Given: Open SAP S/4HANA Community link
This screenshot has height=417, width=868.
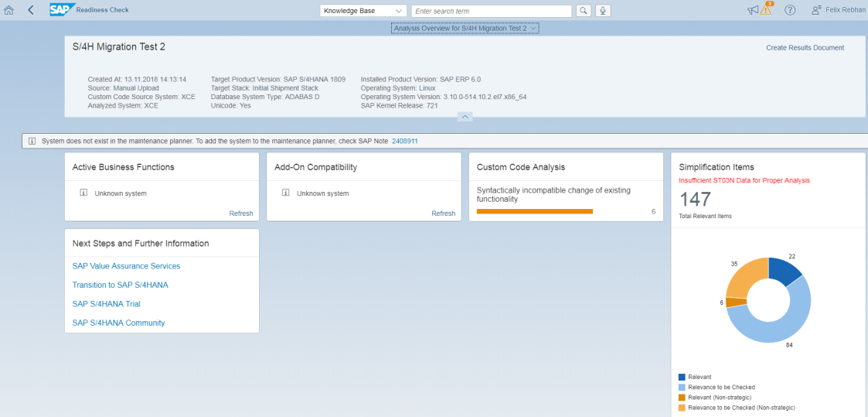Looking at the screenshot, I should (118, 323).
